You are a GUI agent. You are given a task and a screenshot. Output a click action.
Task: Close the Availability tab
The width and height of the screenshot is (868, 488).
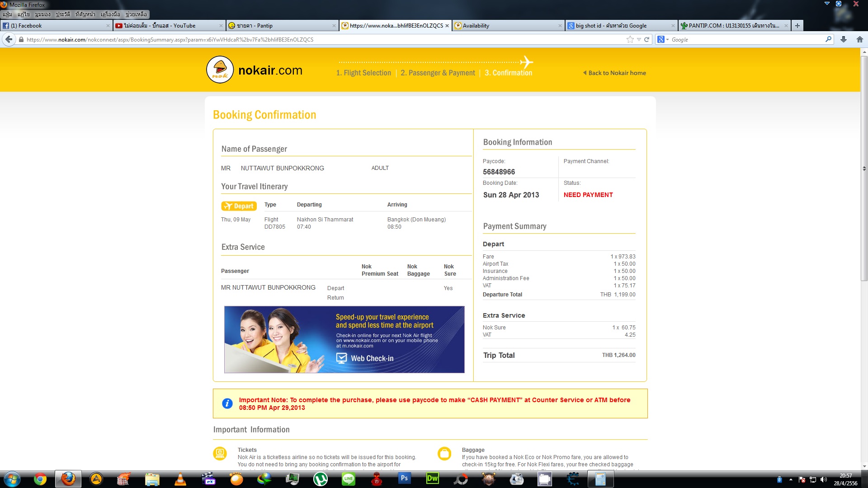pyautogui.click(x=560, y=26)
